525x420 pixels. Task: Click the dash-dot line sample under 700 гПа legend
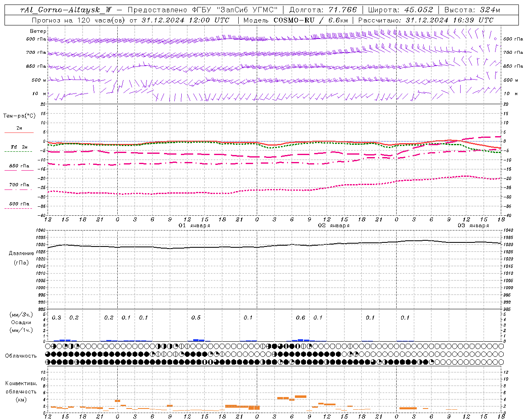tap(18, 189)
